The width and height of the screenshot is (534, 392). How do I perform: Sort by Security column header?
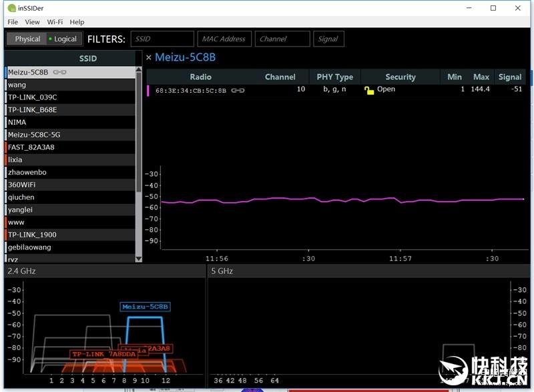[400, 77]
